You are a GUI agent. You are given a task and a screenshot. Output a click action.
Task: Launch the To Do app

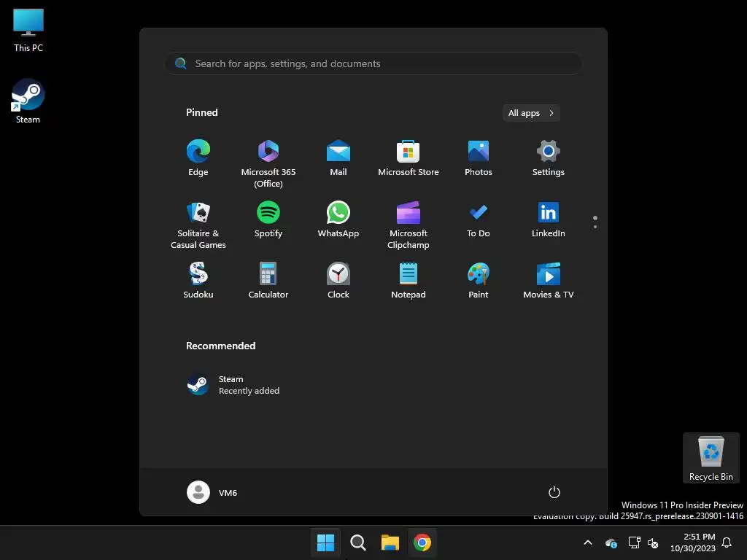[x=479, y=220]
